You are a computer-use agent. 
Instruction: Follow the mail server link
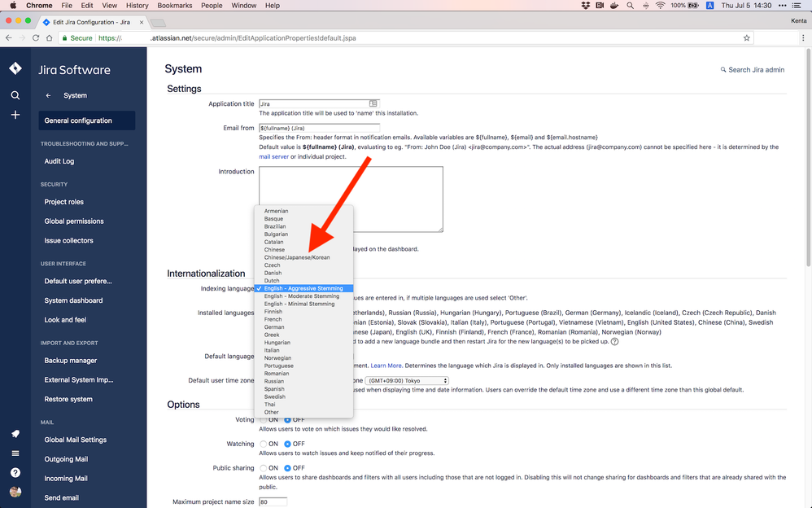(x=274, y=156)
